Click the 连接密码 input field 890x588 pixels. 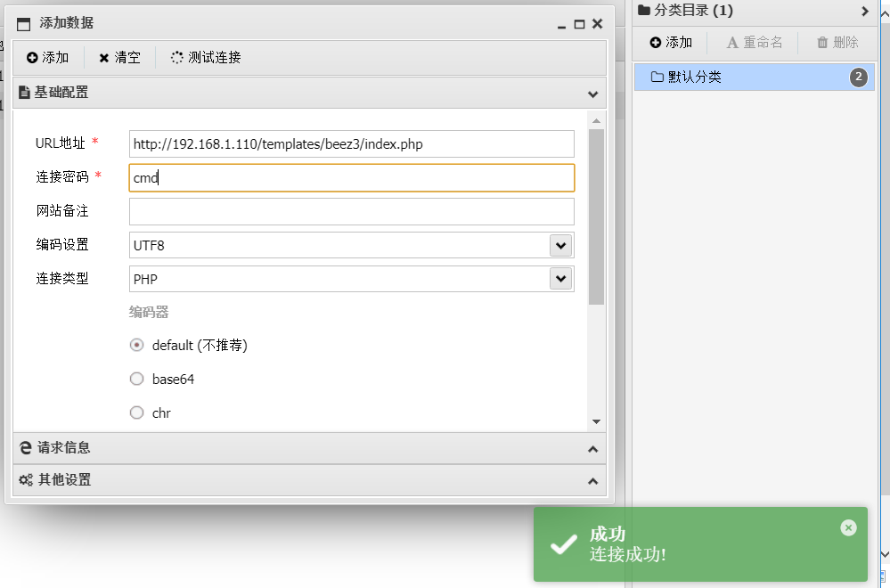pos(351,177)
